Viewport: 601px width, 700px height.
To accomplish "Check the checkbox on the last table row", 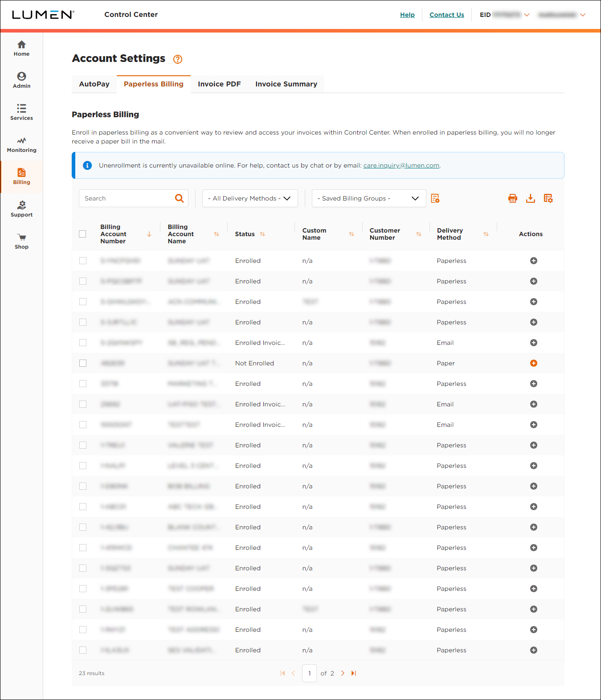I will (83, 650).
